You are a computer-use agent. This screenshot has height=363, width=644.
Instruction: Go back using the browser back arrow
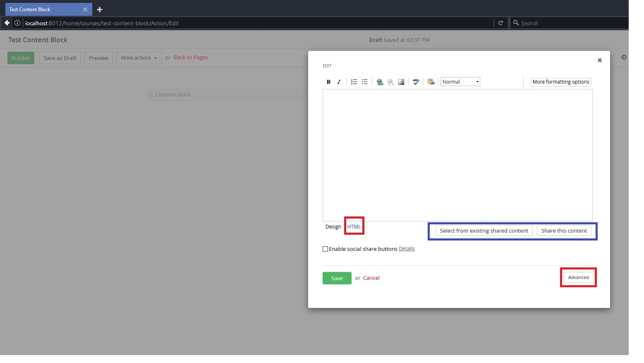coord(7,23)
